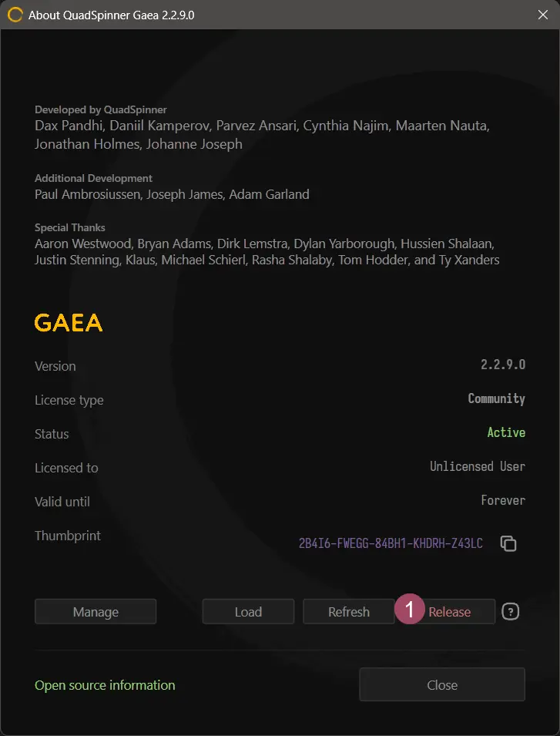Select the purple thumbprint code

pyautogui.click(x=391, y=543)
